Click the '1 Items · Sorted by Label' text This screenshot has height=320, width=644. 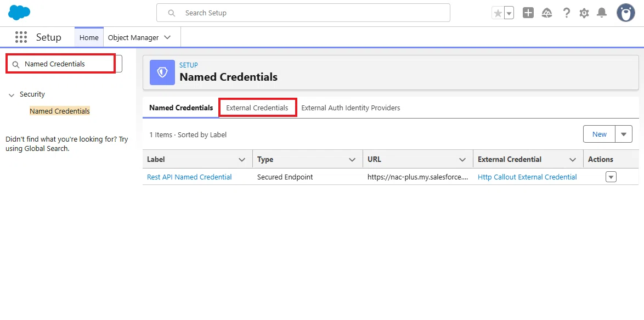point(188,134)
